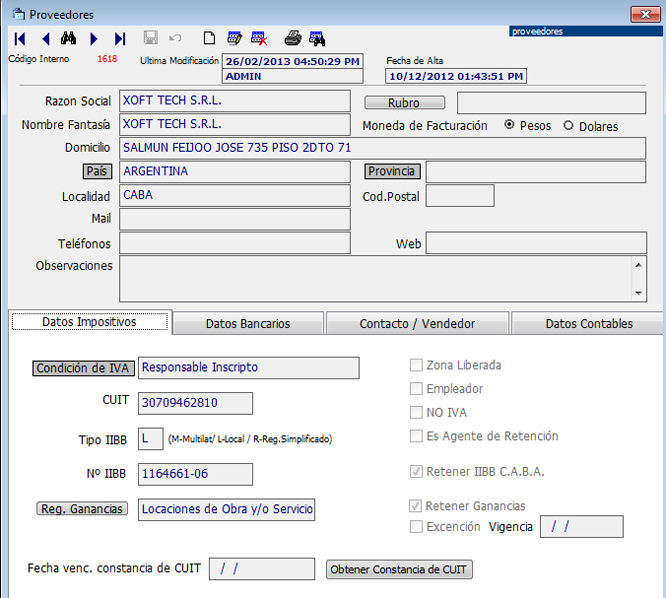Open the Provincia lookup
This screenshot has width=666, height=598.
tap(390, 171)
